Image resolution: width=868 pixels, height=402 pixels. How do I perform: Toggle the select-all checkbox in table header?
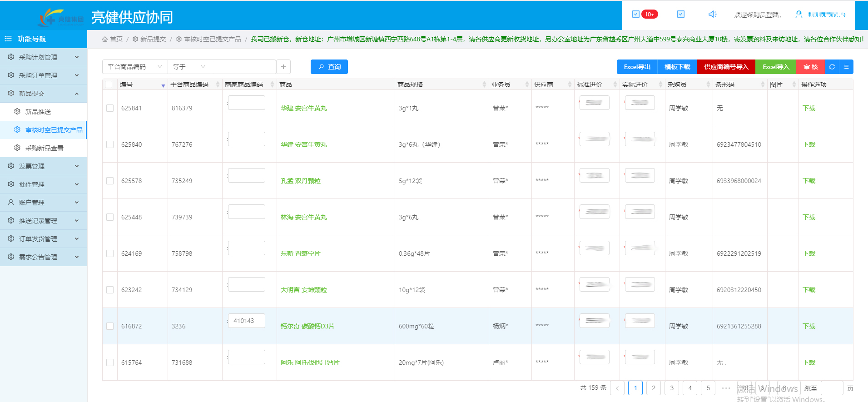coord(109,84)
